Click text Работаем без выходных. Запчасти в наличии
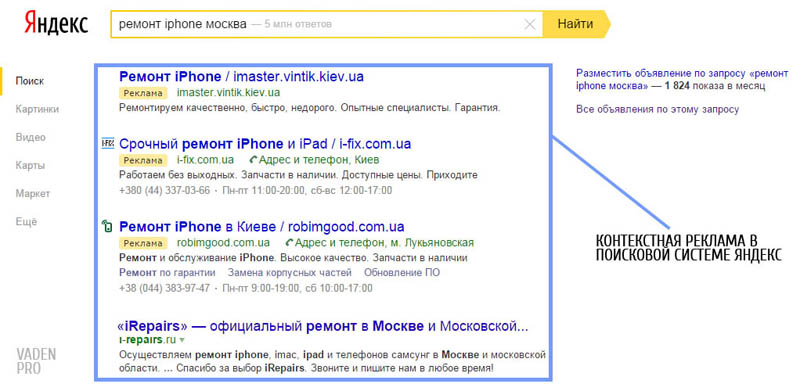 pos(228,175)
